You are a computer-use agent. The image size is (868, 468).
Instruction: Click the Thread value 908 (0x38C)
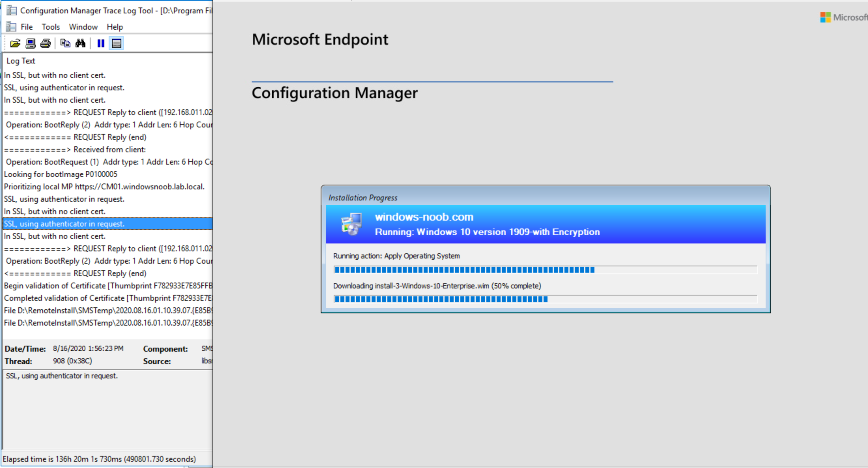click(72, 361)
